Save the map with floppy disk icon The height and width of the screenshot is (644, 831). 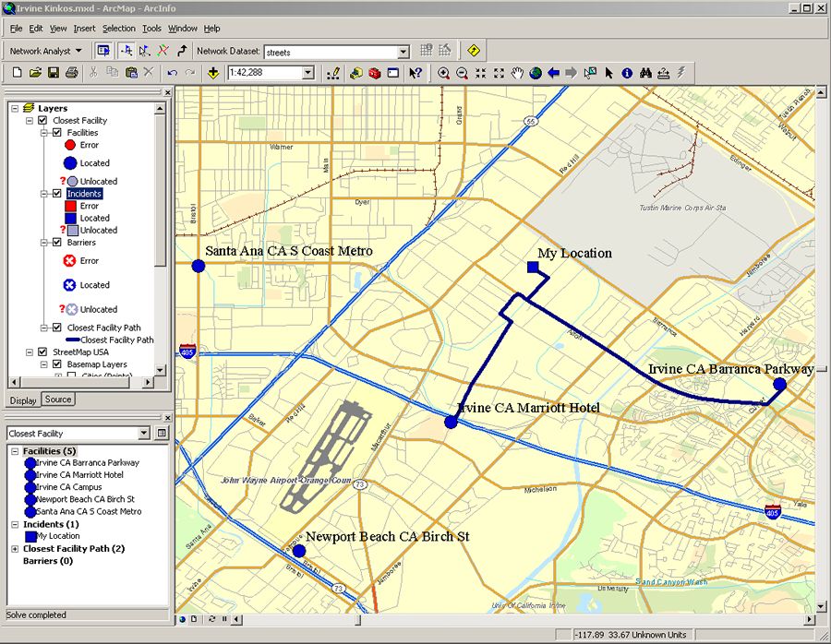pos(53,73)
